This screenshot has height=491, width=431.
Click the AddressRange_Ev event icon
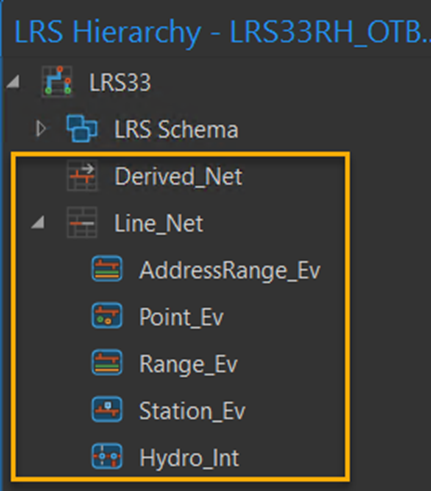107,269
